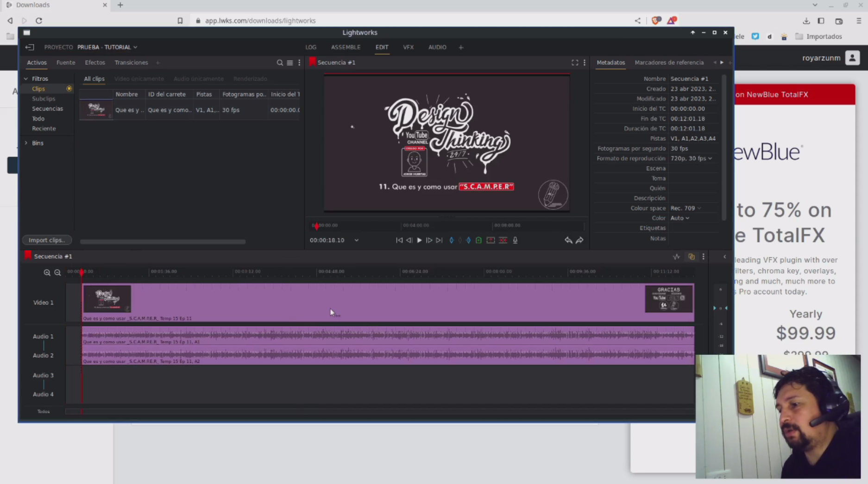
Task: Switch to the ASSEMBLE workspace tab
Action: click(x=346, y=47)
